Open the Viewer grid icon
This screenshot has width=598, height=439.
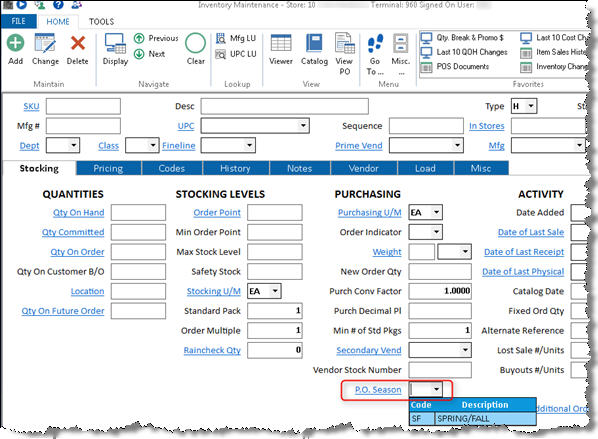click(281, 43)
